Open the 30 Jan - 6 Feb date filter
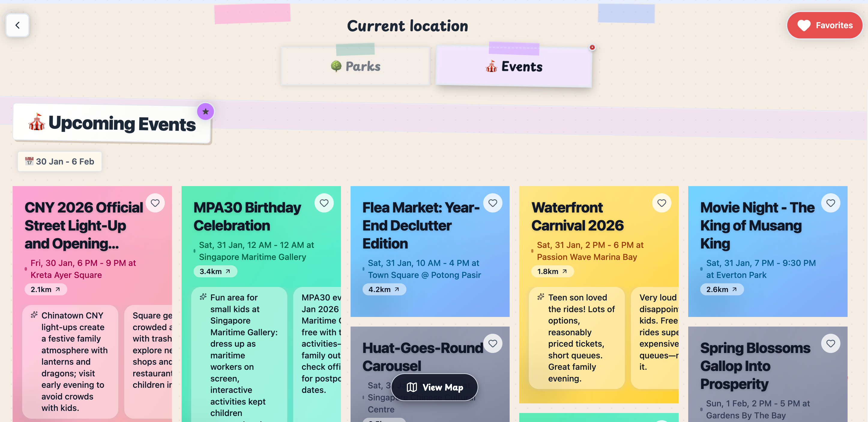 click(x=60, y=161)
